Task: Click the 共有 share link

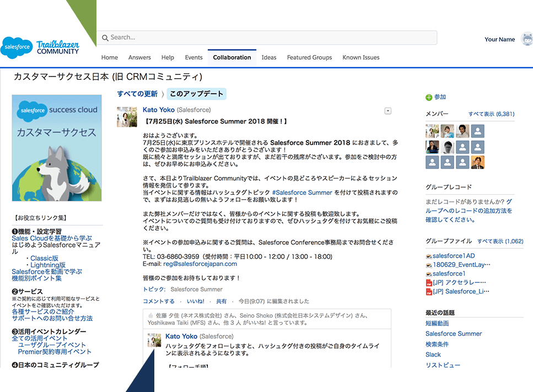Action: (221, 301)
